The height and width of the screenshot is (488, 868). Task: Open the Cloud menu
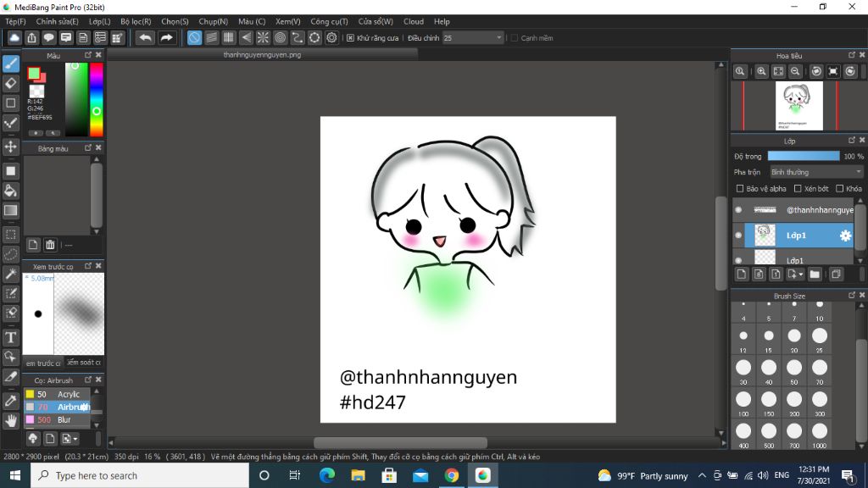point(414,21)
